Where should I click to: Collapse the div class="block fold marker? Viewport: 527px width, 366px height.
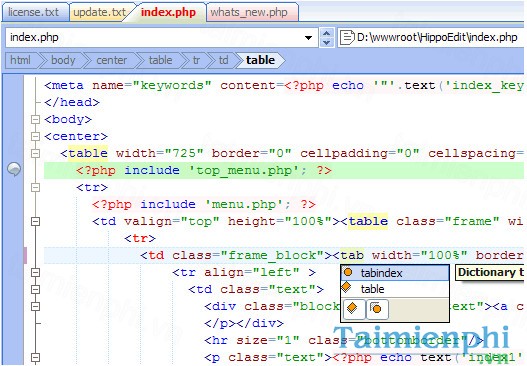(x=35, y=307)
